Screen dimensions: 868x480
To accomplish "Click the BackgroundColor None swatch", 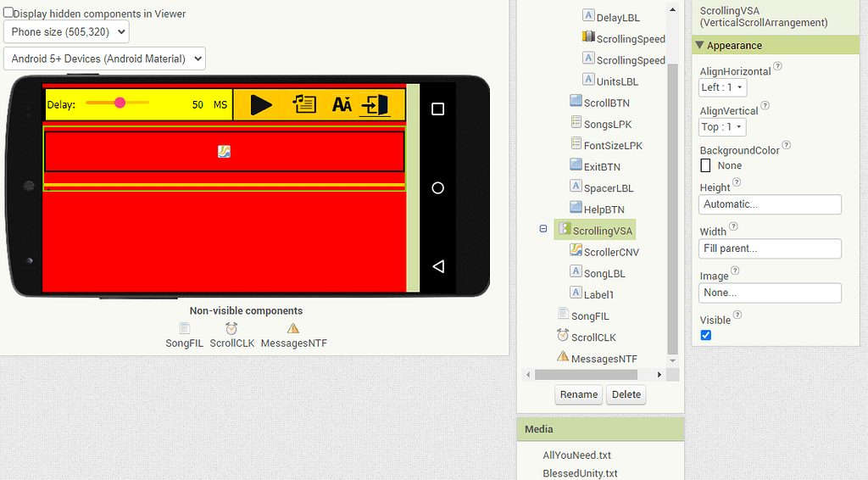I will (705, 165).
